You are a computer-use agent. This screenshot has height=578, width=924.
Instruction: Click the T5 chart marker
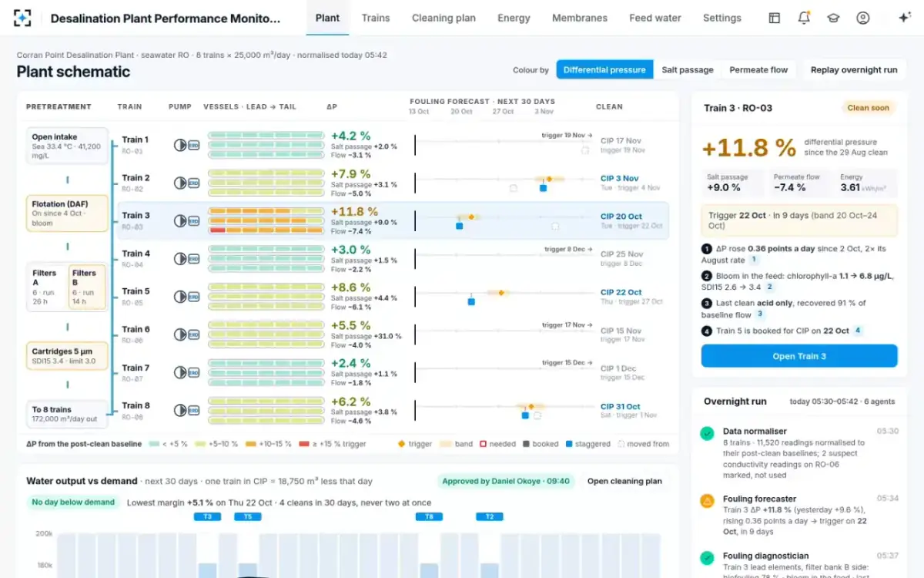tap(247, 517)
